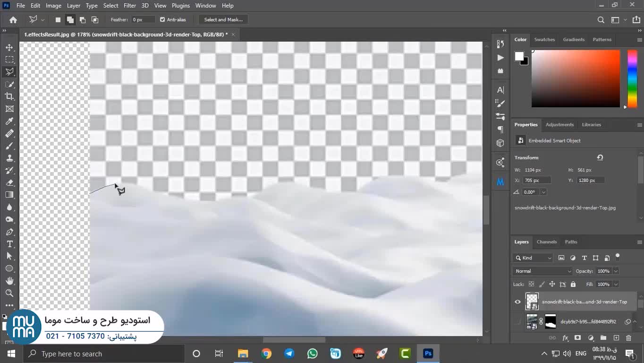Select the Eyedropper tool
The width and height of the screenshot is (644, 363).
tap(9, 121)
